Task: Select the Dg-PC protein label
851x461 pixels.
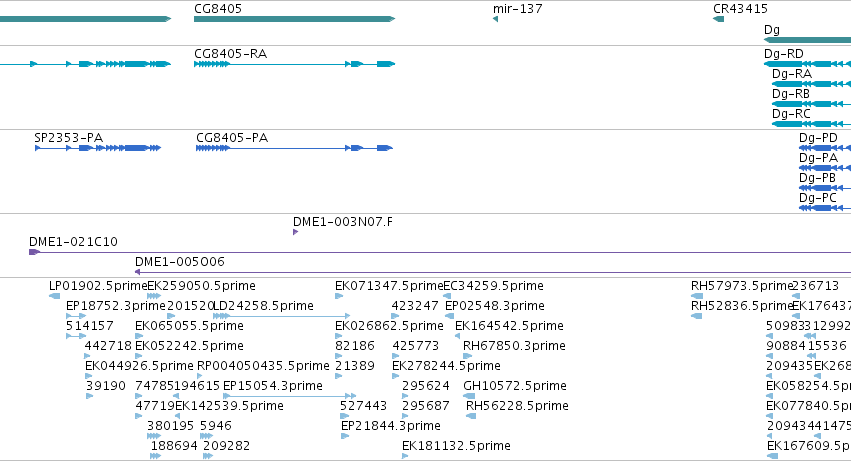Action: pyautogui.click(x=818, y=198)
